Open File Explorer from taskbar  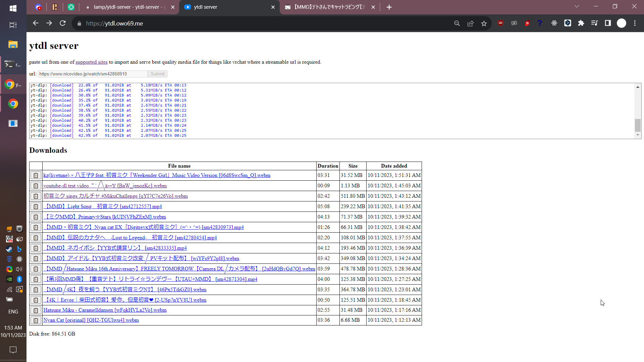(13, 44)
